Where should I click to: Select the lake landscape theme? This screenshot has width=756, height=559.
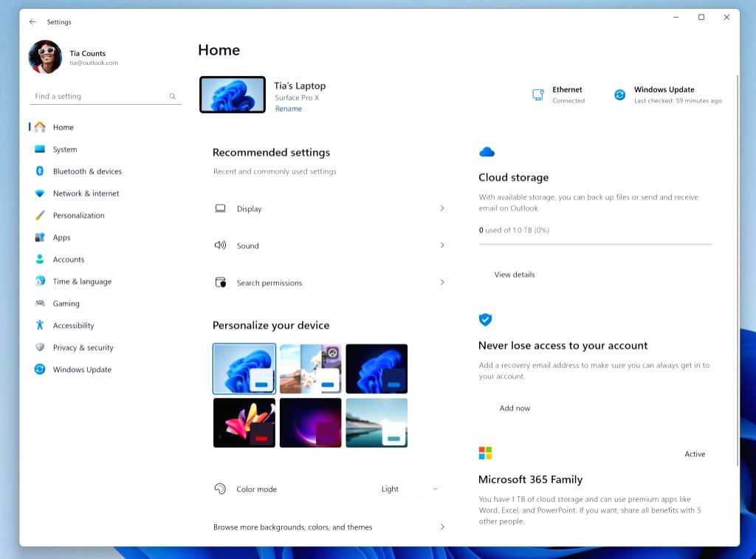coord(377,423)
